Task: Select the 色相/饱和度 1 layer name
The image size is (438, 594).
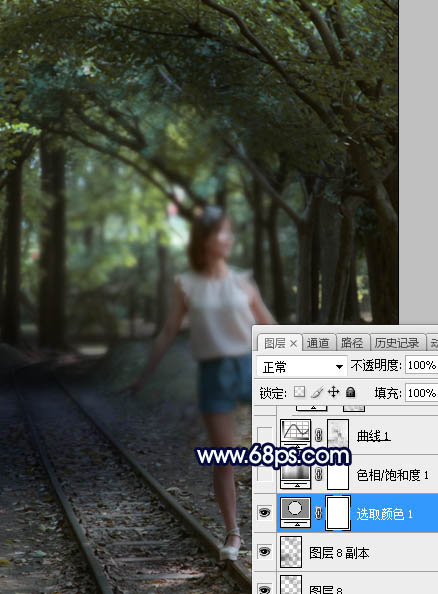Action: [x=393, y=475]
